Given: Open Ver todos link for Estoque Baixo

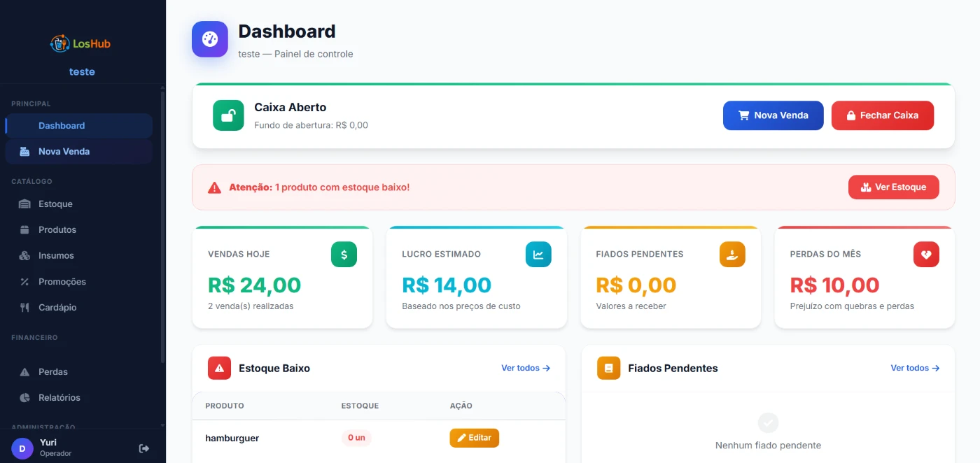Looking at the screenshot, I should pyautogui.click(x=525, y=368).
